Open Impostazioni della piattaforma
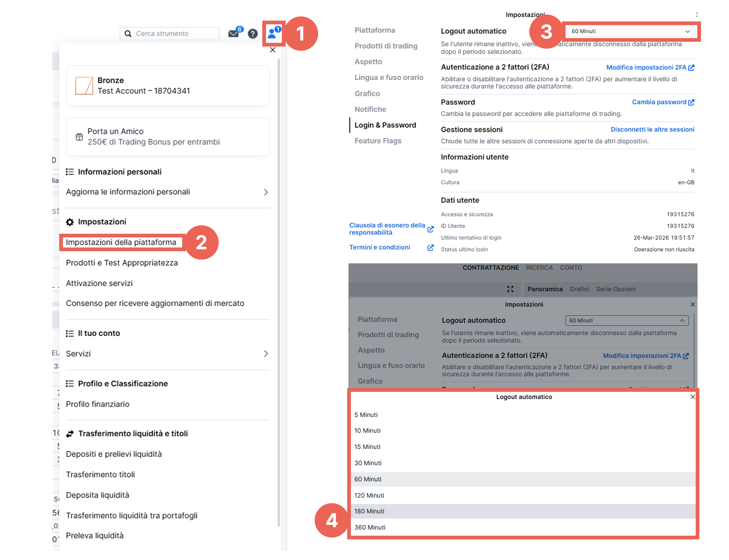The height and width of the screenshot is (560, 729). pyautogui.click(x=121, y=242)
